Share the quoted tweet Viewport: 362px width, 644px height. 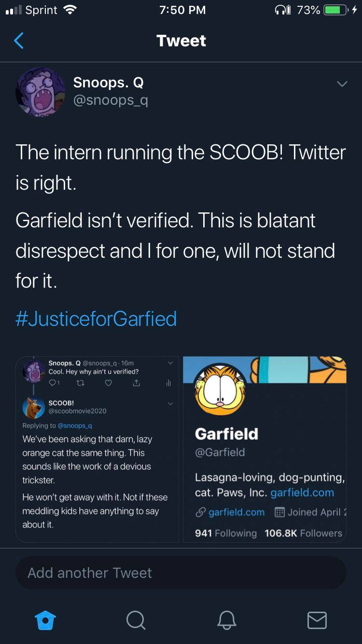tap(136, 382)
